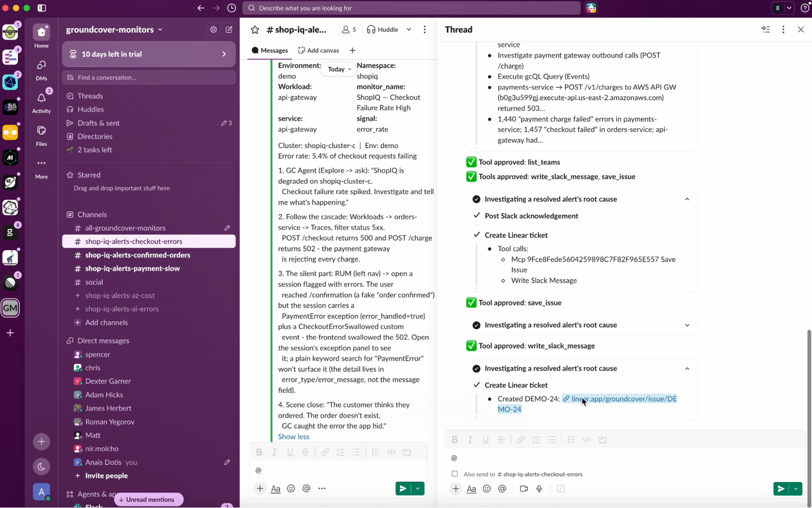
Task: Toggle dark mode moon button
Action: [41, 467]
